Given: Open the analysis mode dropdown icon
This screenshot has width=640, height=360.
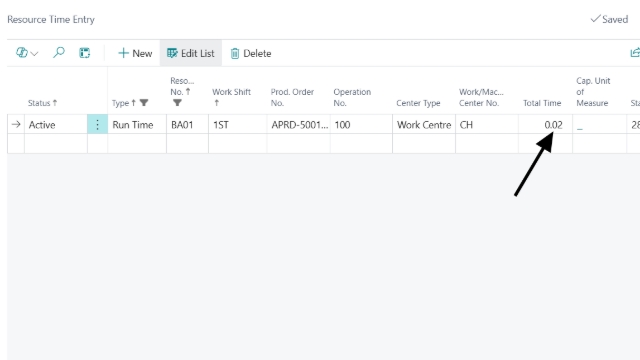Looking at the screenshot, I should (x=27, y=53).
